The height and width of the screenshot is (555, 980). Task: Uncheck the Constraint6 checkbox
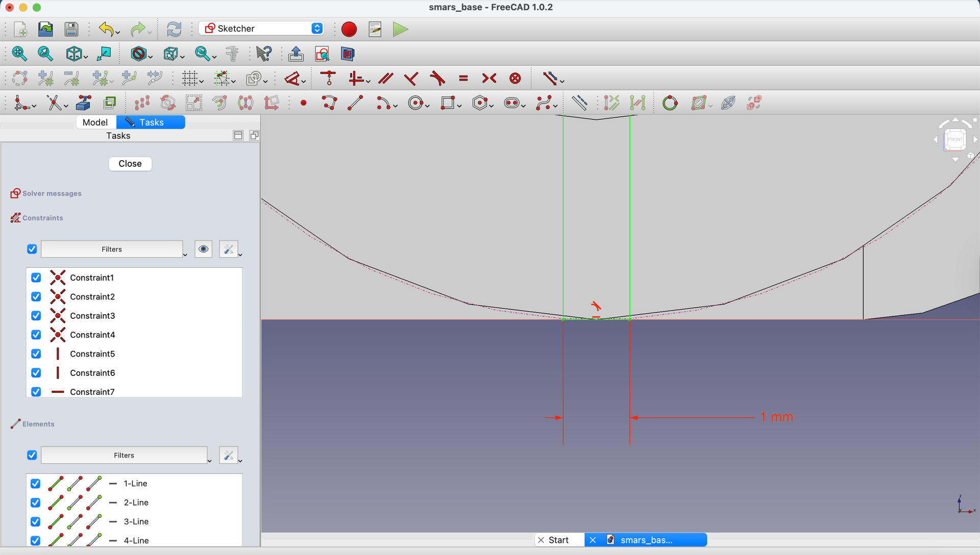pos(36,373)
